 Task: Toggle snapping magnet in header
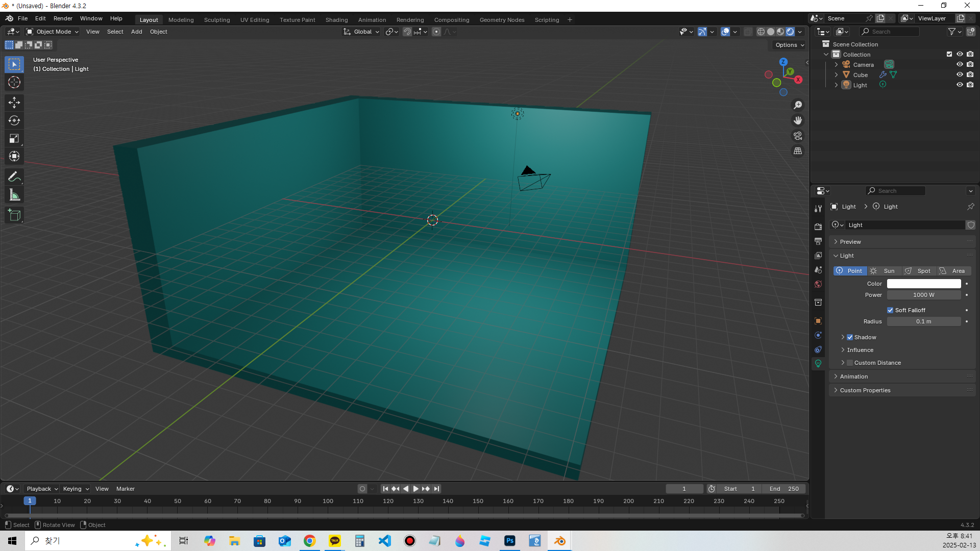[x=407, y=32]
